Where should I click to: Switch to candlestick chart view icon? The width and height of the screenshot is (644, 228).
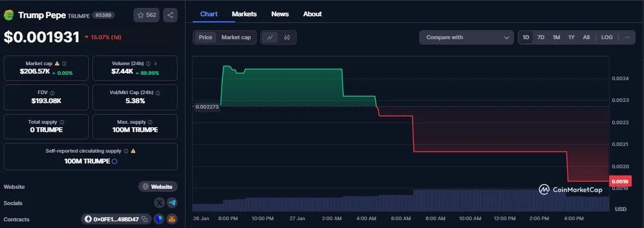coord(287,37)
